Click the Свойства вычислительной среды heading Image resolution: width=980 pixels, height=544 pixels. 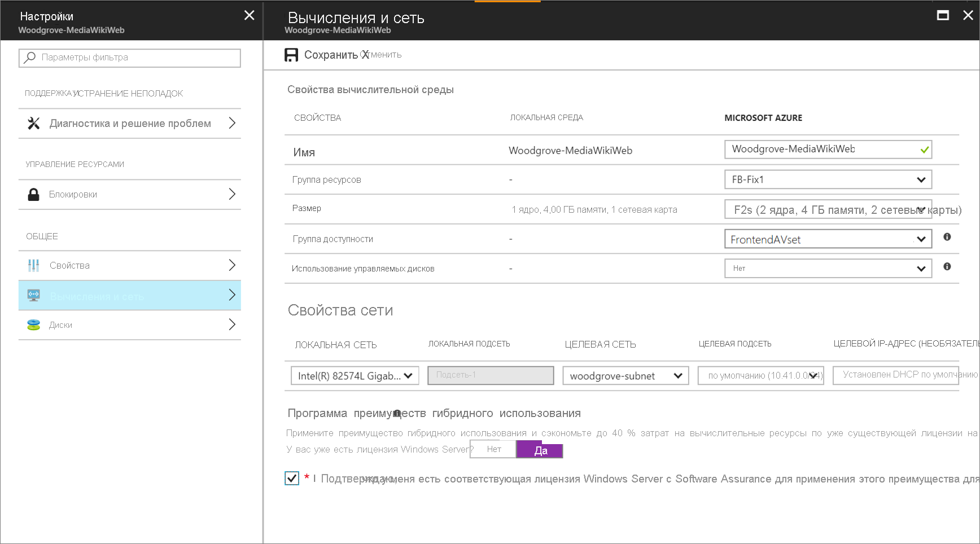point(370,90)
